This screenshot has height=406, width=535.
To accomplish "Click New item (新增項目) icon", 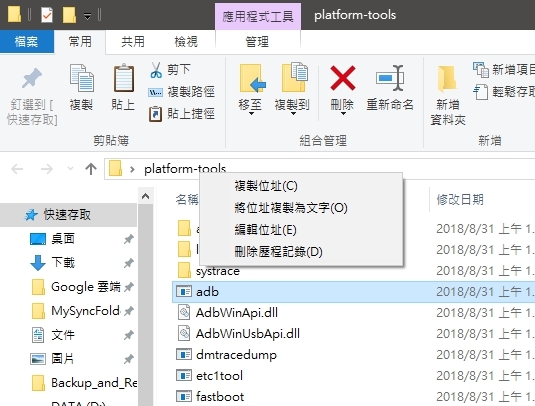I will [481, 70].
